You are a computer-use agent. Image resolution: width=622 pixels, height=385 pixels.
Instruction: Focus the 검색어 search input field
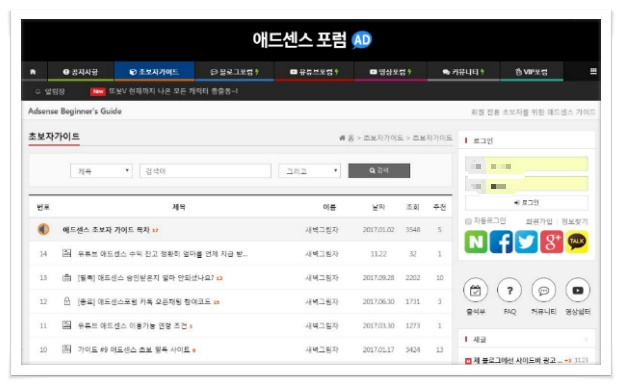(205, 171)
